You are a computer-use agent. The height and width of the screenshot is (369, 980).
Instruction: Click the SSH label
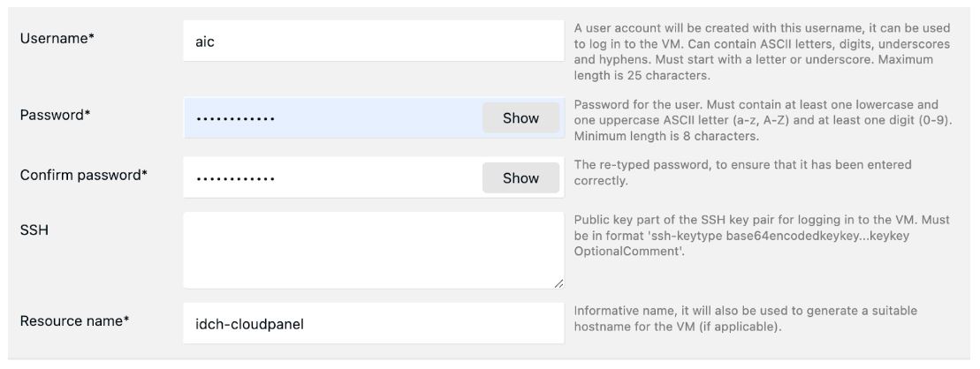pos(34,230)
